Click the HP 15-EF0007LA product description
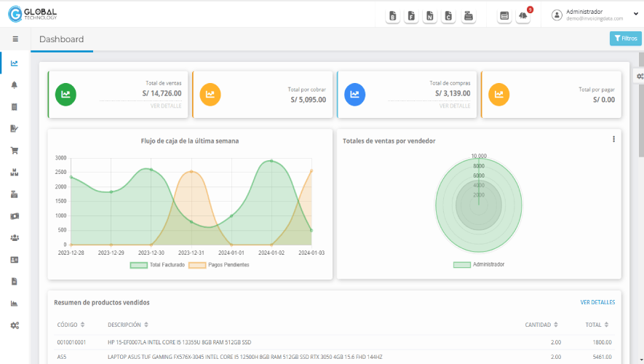Screen dimensions: 644x364 180,342
